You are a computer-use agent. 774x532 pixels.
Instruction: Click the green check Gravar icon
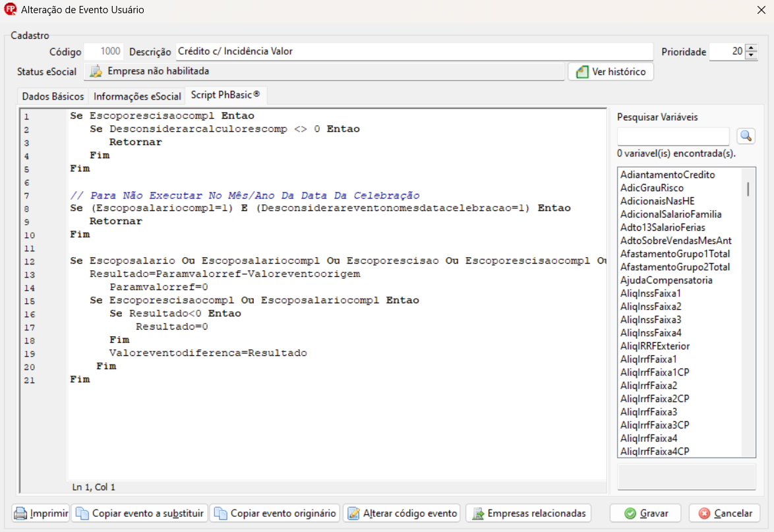630,514
